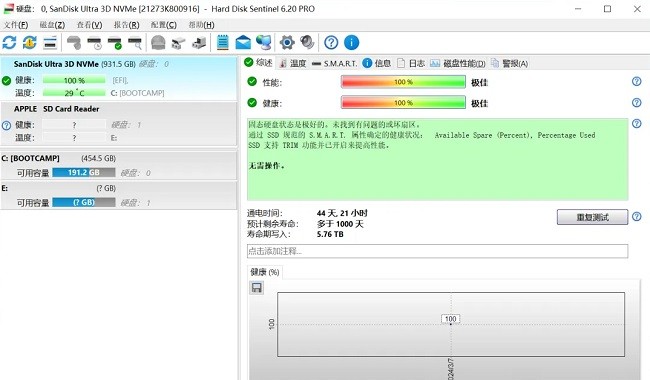Click the blue envelope email icon
650x380 pixels.
click(x=243, y=42)
